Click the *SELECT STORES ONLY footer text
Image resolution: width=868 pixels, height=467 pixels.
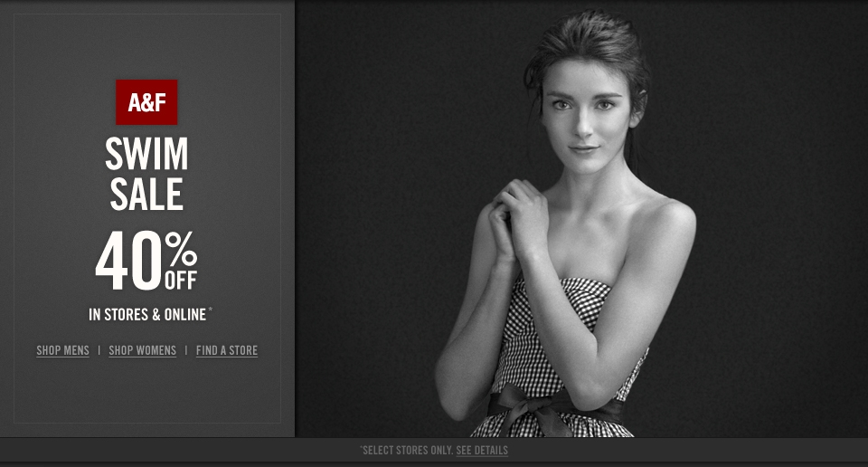[x=406, y=451]
